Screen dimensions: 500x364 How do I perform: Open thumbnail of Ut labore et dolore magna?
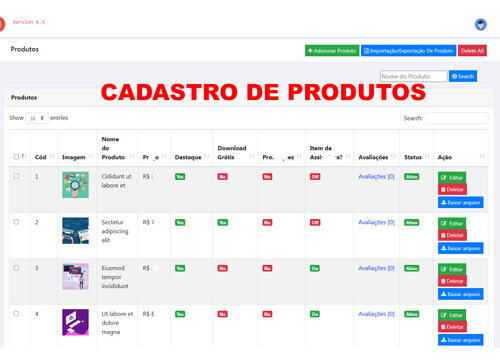point(75,322)
